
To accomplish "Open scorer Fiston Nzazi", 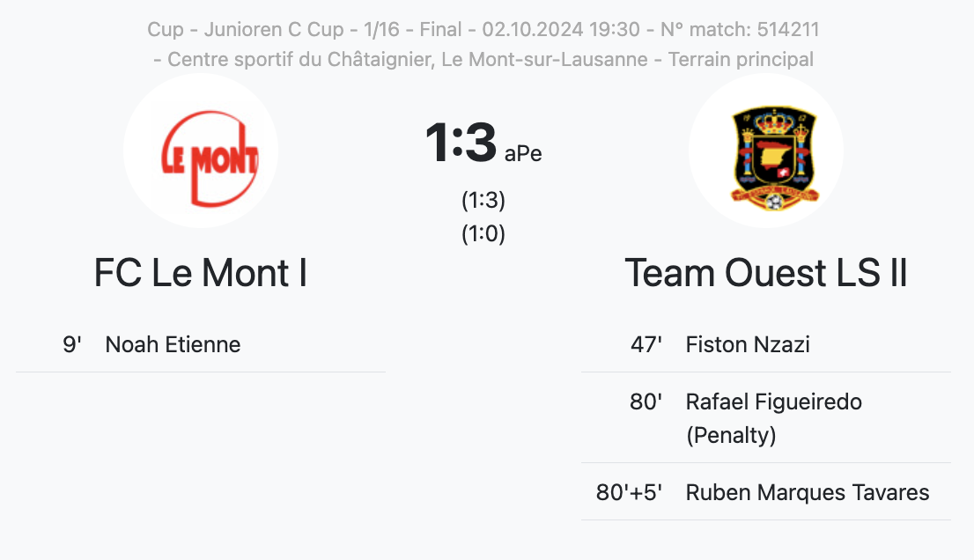I will 748,344.
